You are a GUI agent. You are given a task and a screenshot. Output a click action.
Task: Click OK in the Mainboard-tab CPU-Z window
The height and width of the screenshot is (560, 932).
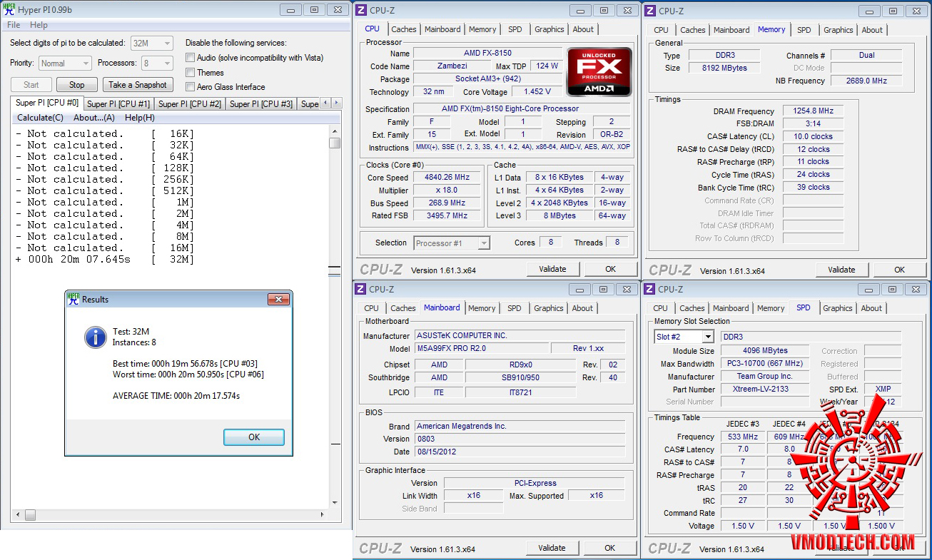(x=609, y=548)
